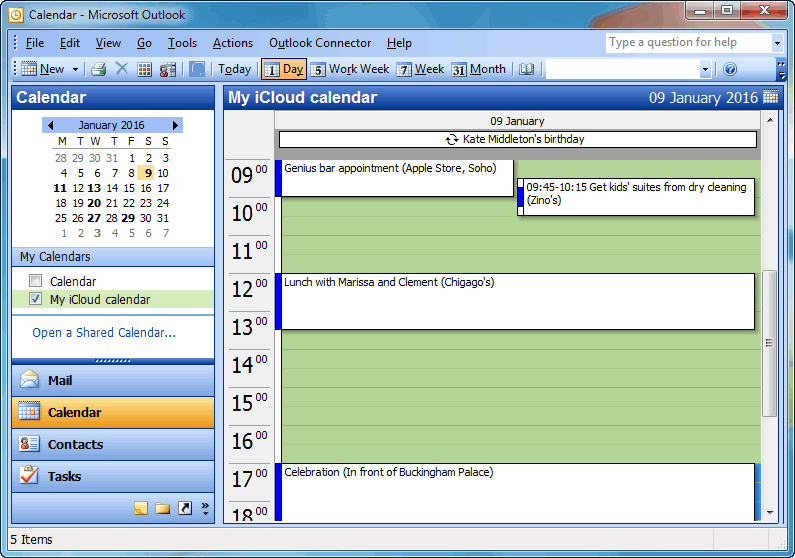Switch to Day view
Viewport: 795px width, 558px height.
[284, 69]
